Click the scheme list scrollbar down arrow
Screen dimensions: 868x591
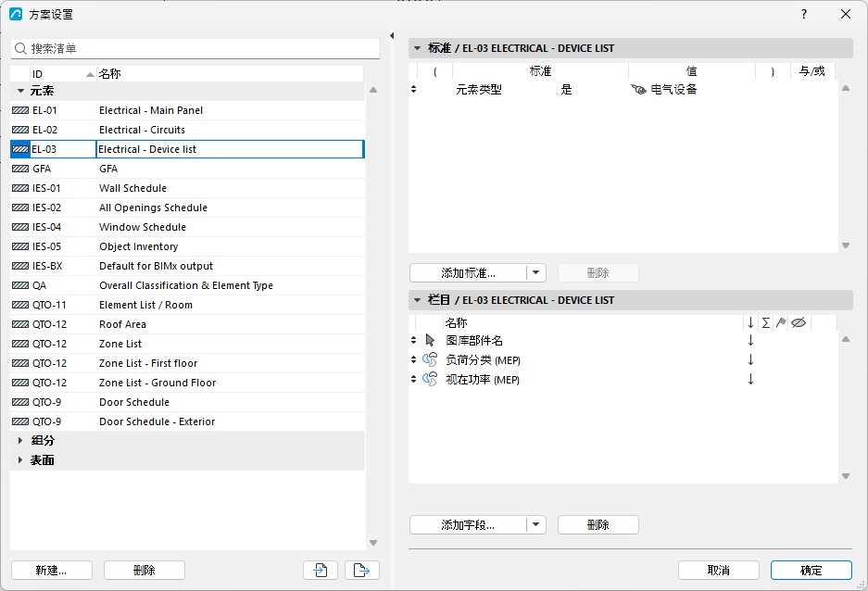pos(373,543)
